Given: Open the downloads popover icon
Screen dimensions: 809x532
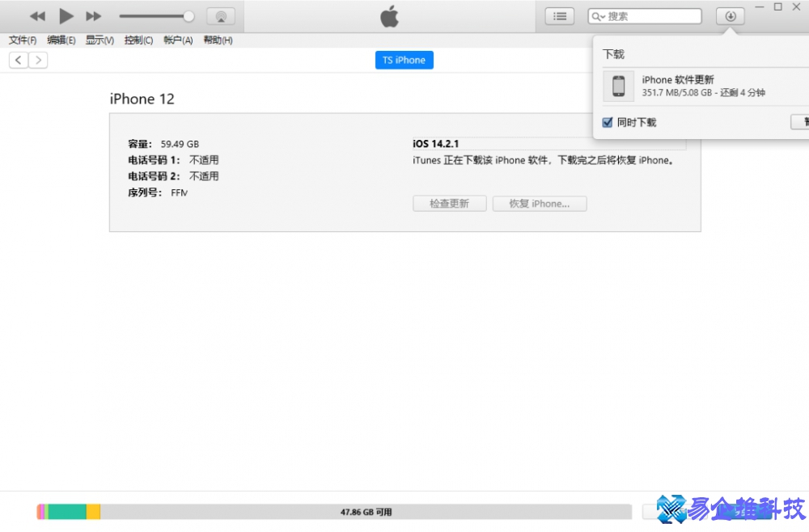Looking at the screenshot, I should (x=730, y=15).
